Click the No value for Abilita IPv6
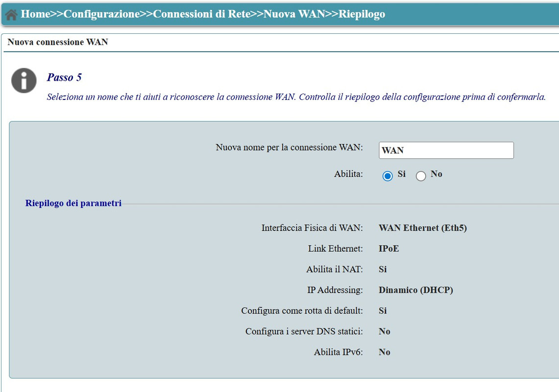559x392 pixels. pyautogui.click(x=384, y=352)
